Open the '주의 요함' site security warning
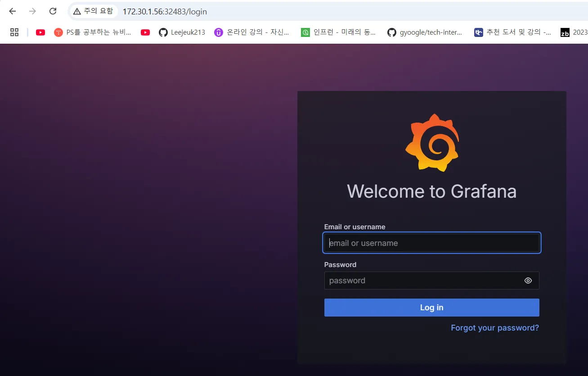The width and height of the screenshot is (588, 376). [93, 11]
